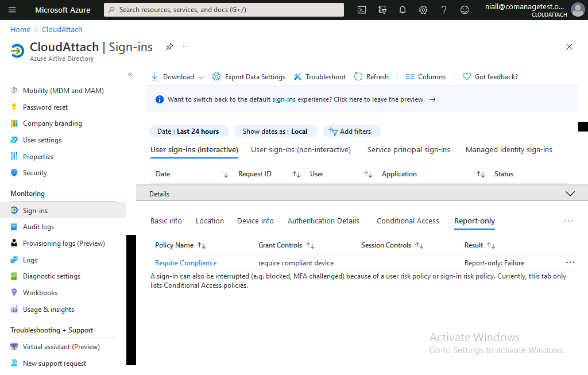The width and height of the screenshot is (588, 375).
Task: Click the Add filters funnel icon
Action: (333, 132)
